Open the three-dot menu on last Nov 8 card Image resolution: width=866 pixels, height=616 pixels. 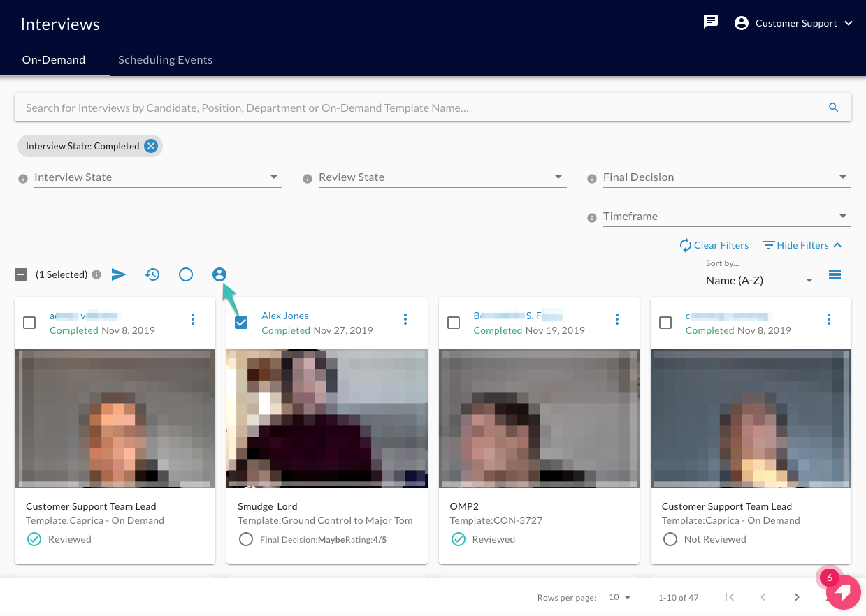pyautogui.click(x=829, y=319)
